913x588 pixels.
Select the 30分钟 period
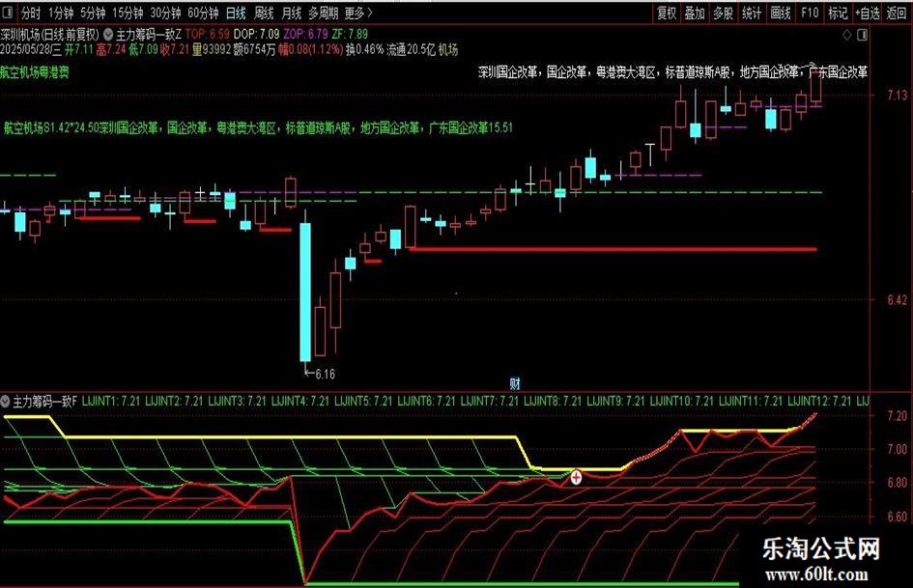point(165,13)
